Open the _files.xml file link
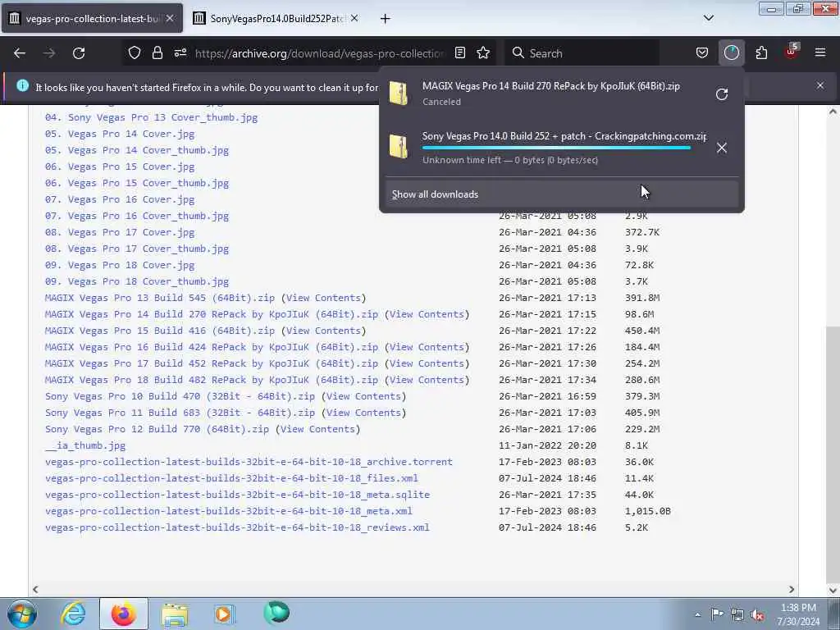The image size is (840, 630). pos(231,478)
